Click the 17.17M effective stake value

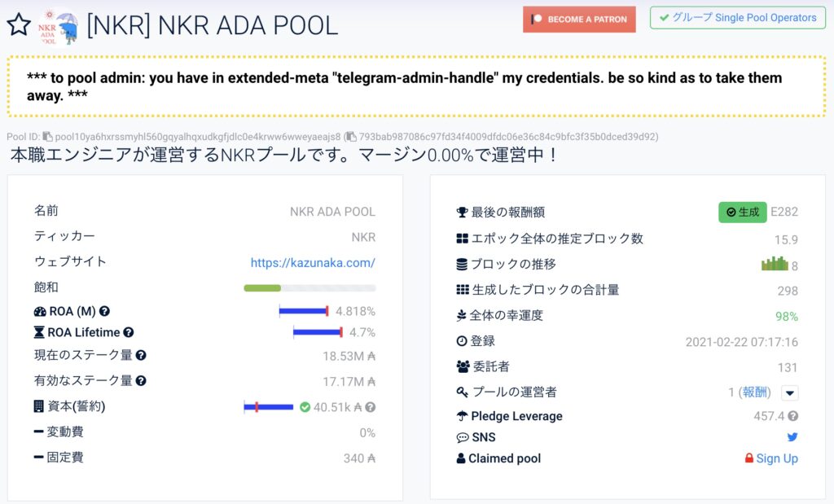[349, 382]
